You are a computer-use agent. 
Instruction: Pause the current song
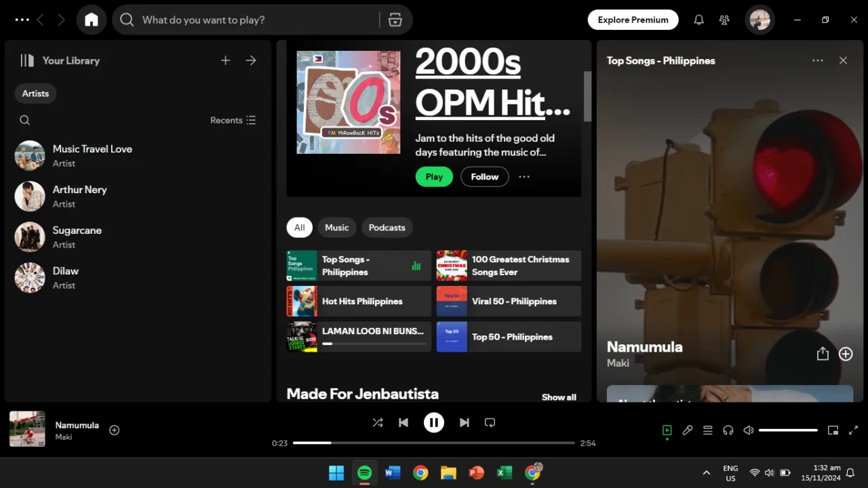[434, 423]
